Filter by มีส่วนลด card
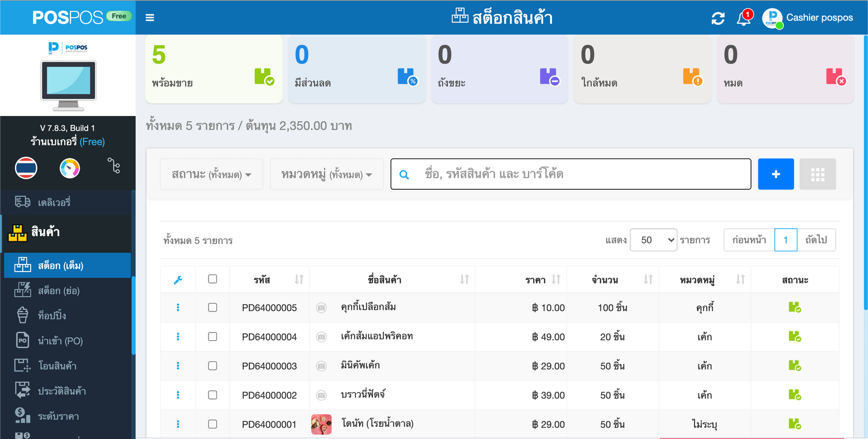Viewport: 868px width, 439px height. coord(357,70)
